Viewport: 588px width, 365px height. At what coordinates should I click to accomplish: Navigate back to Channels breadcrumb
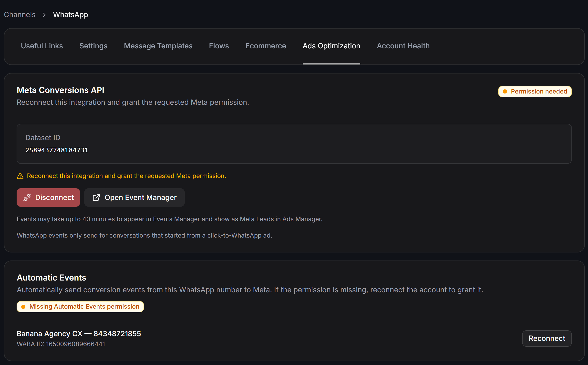[x=20, y=15]
